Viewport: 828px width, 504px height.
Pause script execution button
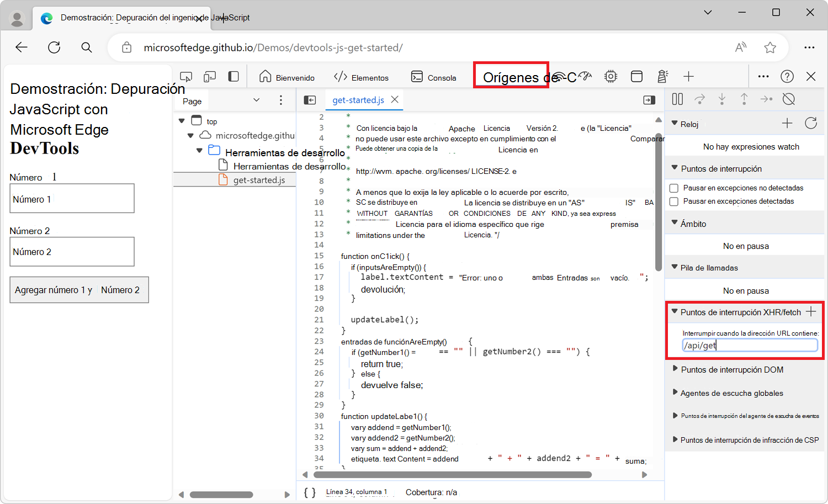pyautogui.click(x=677, y=99)
